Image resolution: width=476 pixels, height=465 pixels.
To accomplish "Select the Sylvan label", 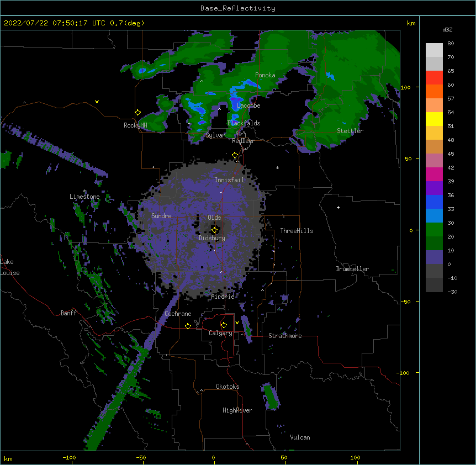I will (215, 135).
